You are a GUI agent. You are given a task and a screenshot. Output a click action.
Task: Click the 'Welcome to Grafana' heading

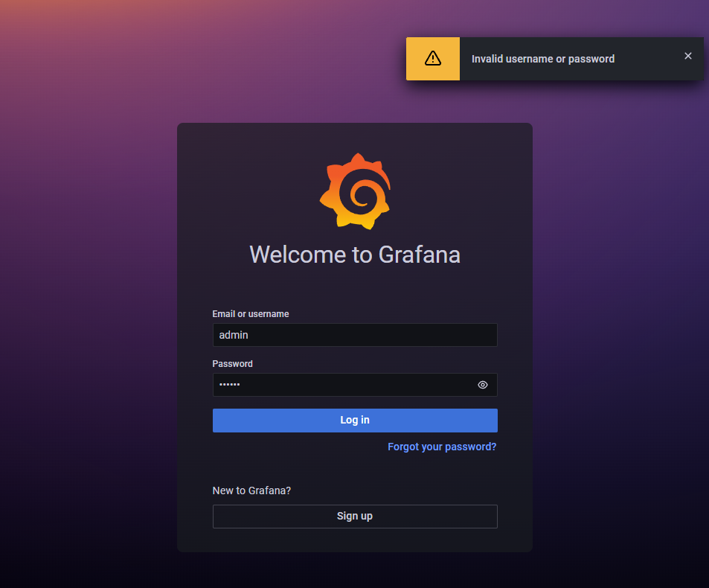coord(355,255)
